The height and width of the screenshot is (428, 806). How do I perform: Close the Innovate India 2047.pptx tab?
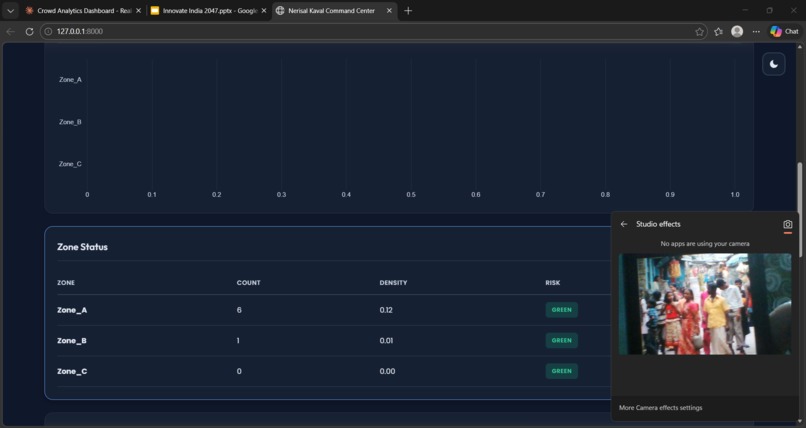coord(264,11)
